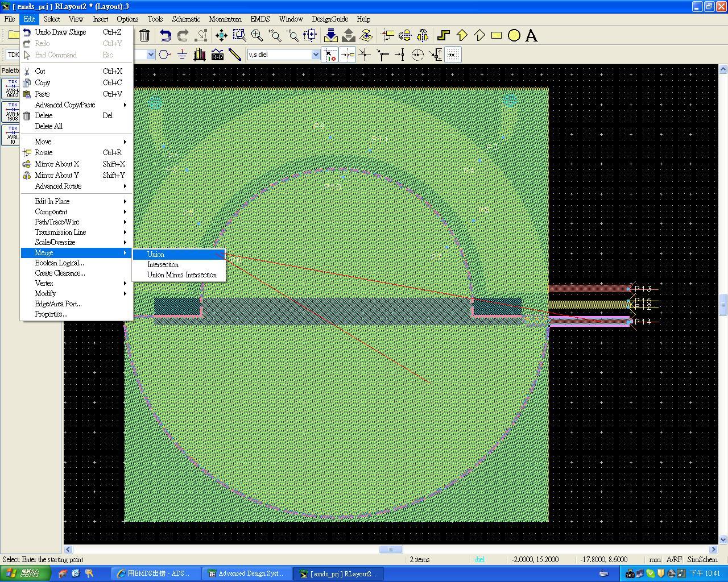Viewport: 728px width, 582px height.
Task: Expand the Path/Trace/Wire submenu
Action: pyautogui.click(x=77, y=222)
